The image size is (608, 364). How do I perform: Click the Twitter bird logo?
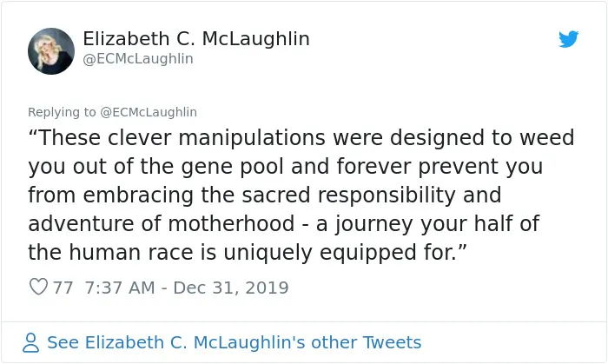pyautogui.click(x=568, y=39)
